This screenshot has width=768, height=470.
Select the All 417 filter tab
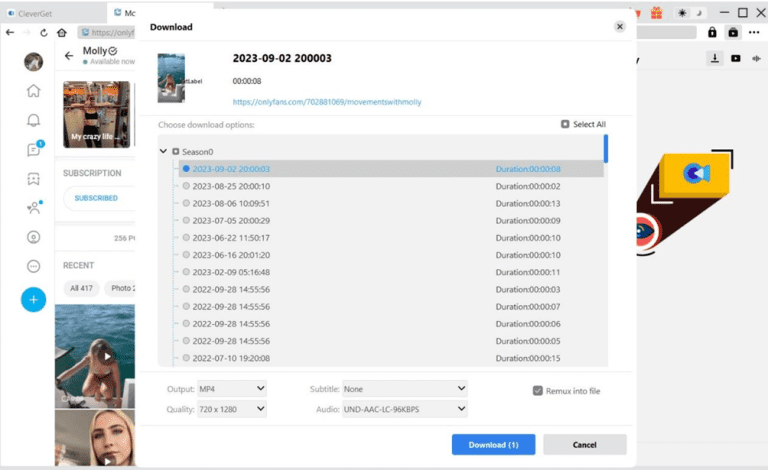pyautogui.click(x=81, y=288)
